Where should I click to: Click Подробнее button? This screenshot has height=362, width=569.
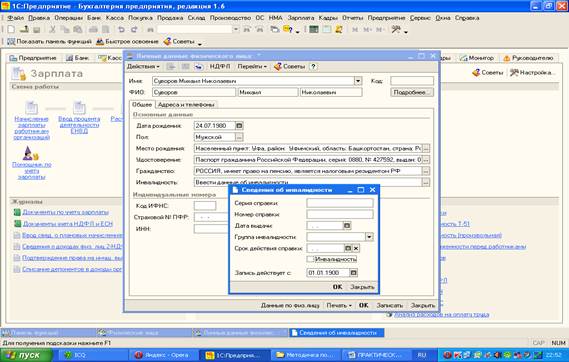click(x=412, y=92)
